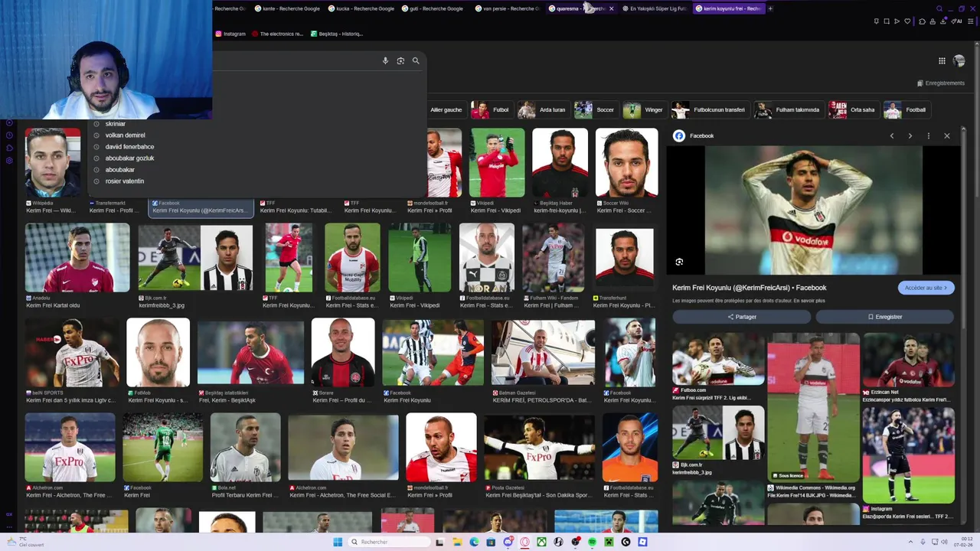Click the Accéder au site button
Image resolution: width=980 pixels, height=551 pixels.
(x=926, y=288)
